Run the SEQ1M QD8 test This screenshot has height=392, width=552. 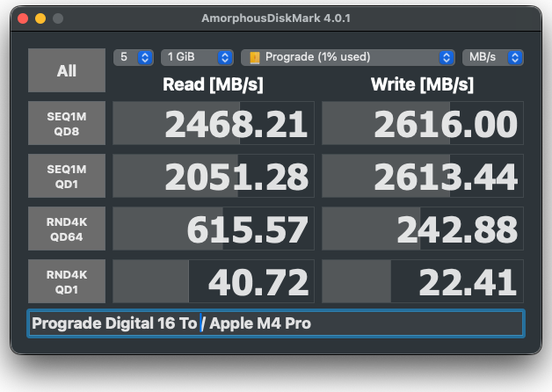tap(67, 123)
